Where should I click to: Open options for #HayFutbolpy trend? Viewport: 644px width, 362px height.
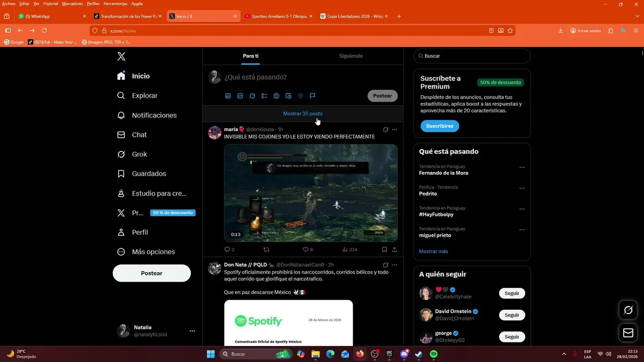point(522,209)
